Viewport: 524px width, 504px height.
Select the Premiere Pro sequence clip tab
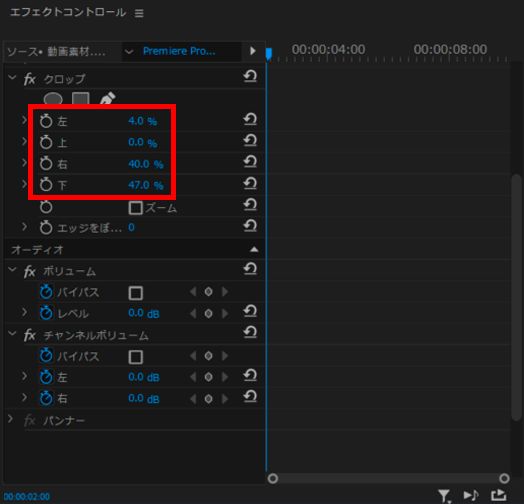click(179, 51)
